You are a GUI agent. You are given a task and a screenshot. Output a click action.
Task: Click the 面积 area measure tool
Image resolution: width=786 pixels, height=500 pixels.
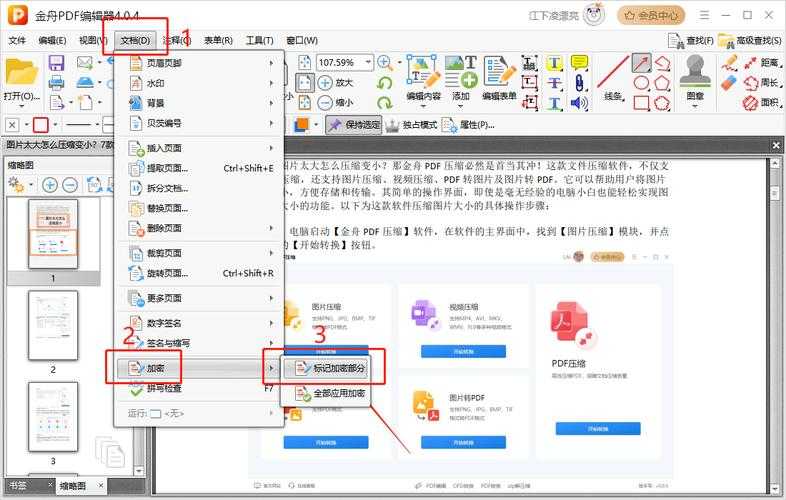761,103
